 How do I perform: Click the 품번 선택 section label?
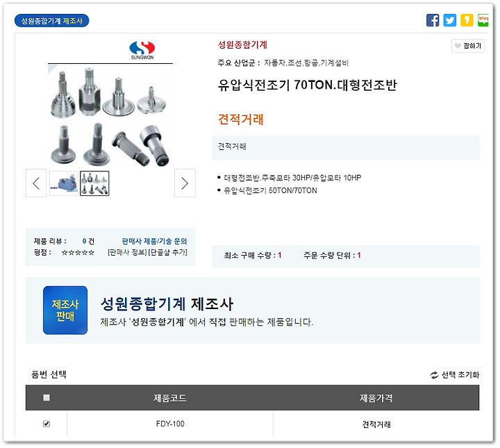[49, 374]
